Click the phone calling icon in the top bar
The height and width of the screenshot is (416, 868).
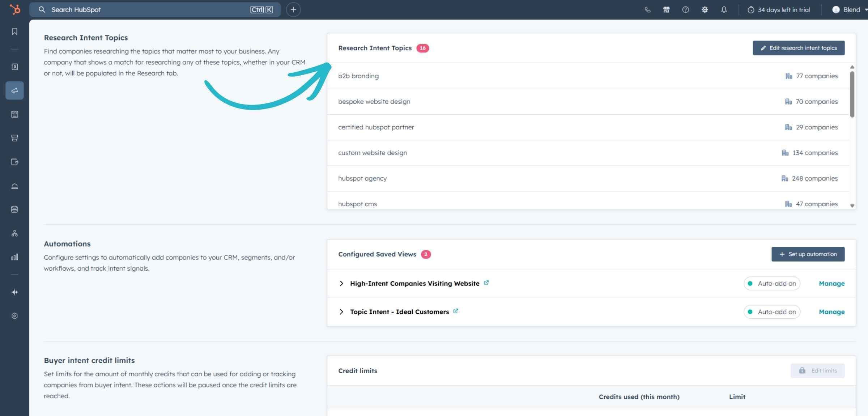tap(647, 10)
